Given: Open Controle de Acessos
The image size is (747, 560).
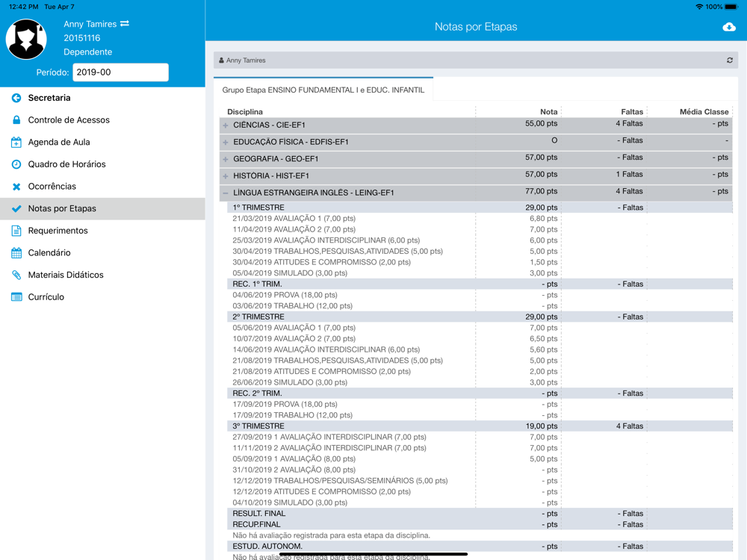Looking at the screenshot, I should tap(102, 119).
